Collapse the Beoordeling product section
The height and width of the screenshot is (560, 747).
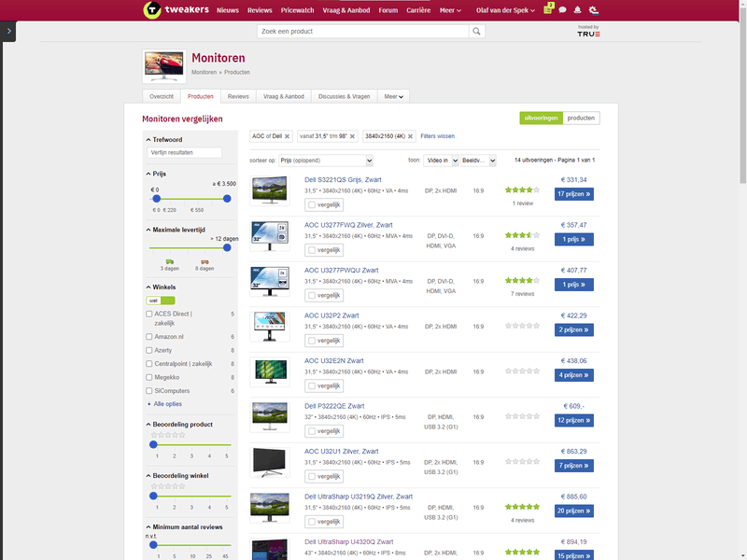[179, 425]
